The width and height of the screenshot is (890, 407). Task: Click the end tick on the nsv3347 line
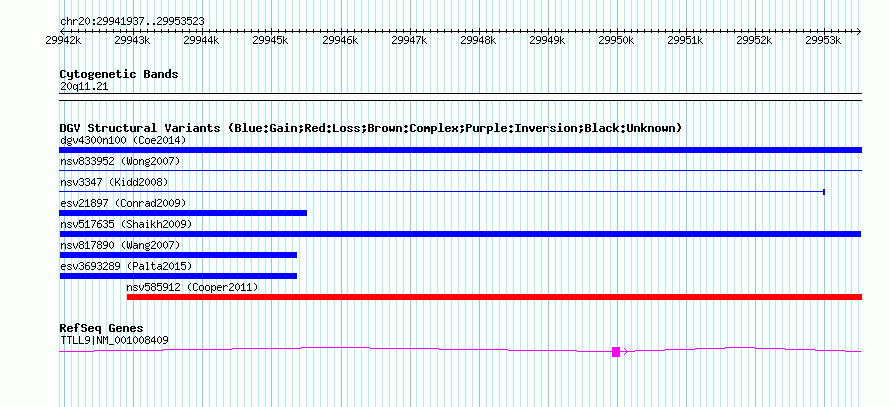pyautogui.click(x=824, y=192)
